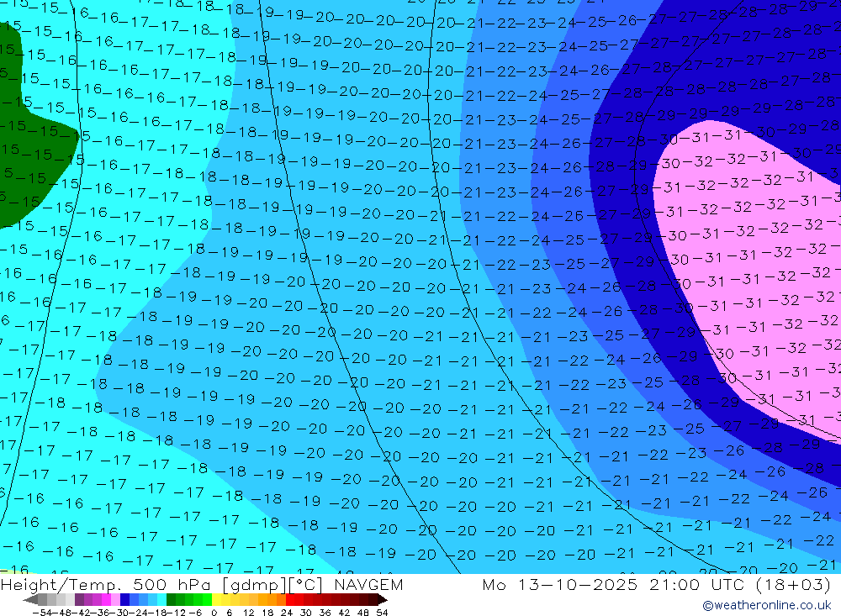
Task: Click the [gdmp] unit label
Action: [255, 585]
